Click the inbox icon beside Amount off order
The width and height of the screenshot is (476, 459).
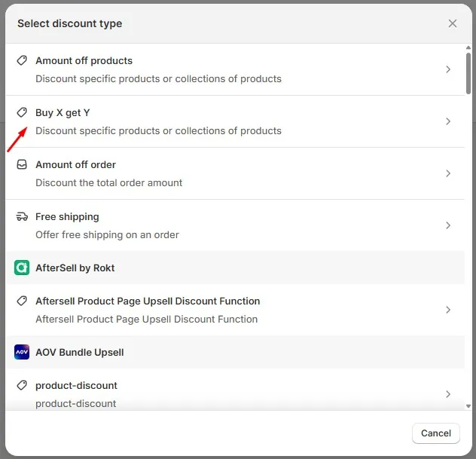coord(22,164)
